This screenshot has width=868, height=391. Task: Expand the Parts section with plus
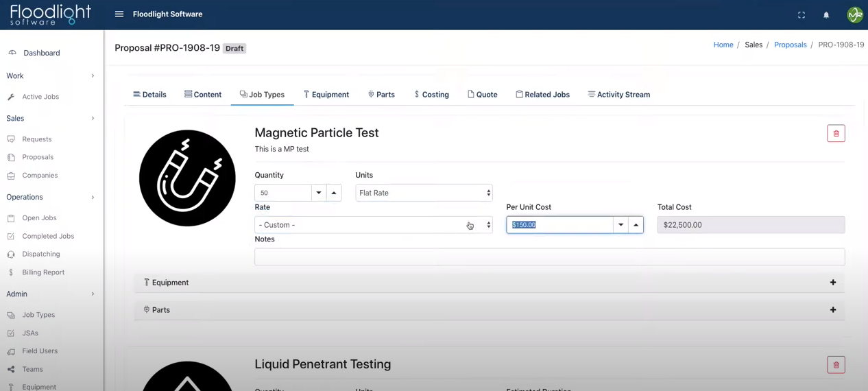coord(833,310)
